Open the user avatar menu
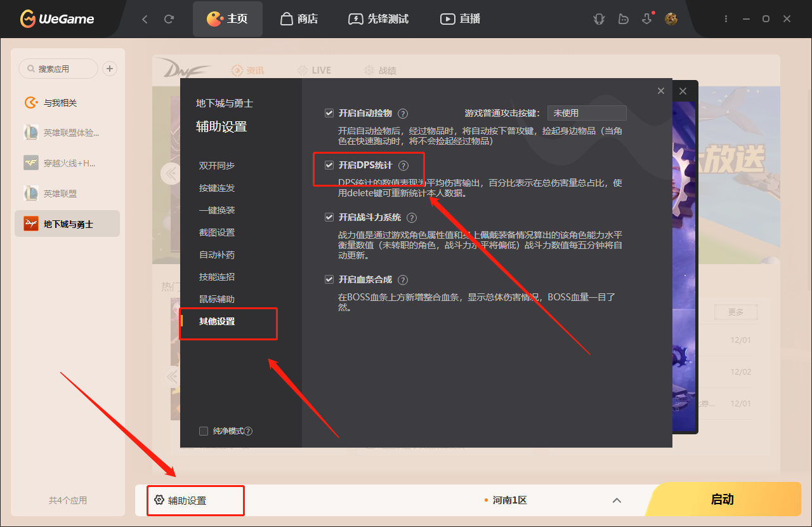 [x=671, y=19]
